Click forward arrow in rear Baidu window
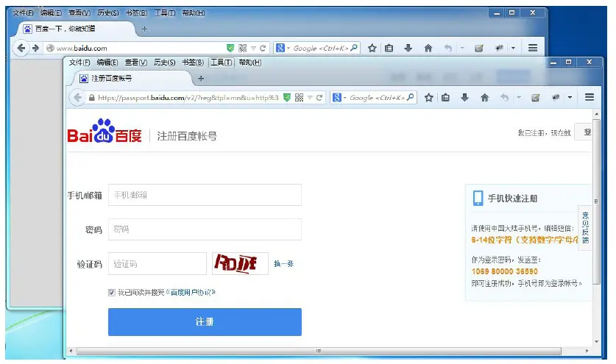The image size is (616, 364). [36, 48]
